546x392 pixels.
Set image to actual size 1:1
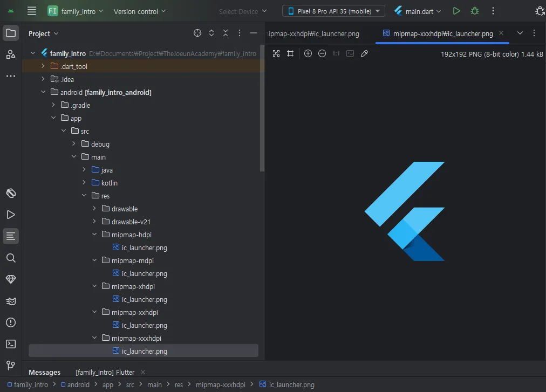tap(336, 53)
